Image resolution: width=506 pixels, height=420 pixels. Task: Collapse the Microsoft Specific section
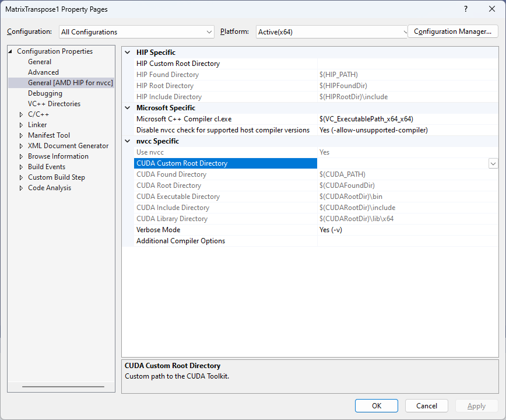128,108
